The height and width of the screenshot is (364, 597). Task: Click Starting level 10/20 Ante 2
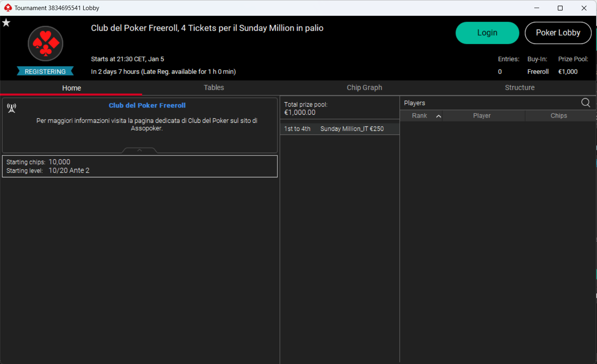pyautogui.click(x=69, y=170)
